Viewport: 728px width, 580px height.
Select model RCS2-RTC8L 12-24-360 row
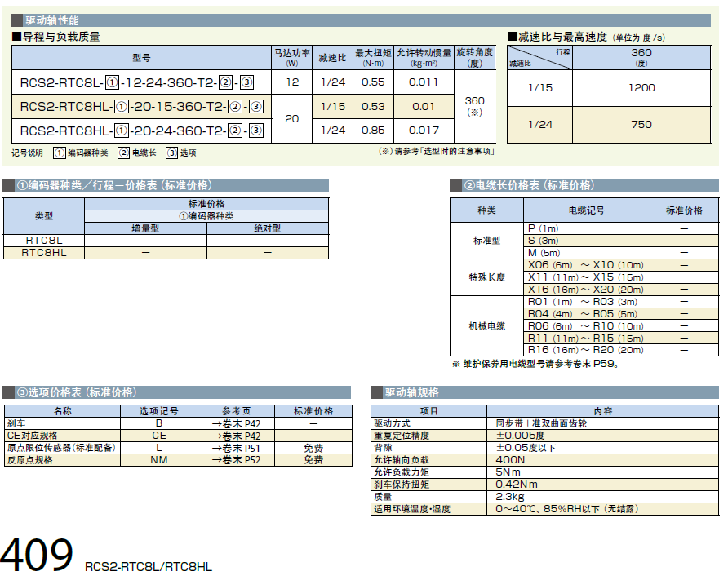(x=136, y=82)
